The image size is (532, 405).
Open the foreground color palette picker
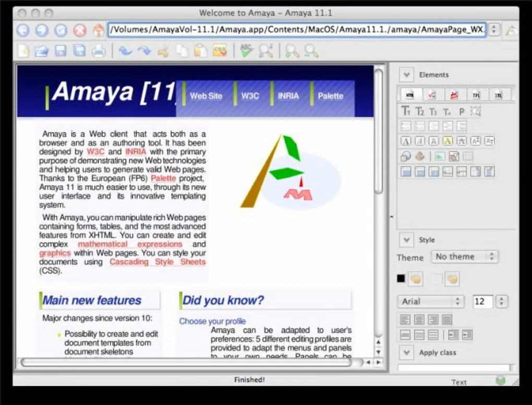[415, 279]
